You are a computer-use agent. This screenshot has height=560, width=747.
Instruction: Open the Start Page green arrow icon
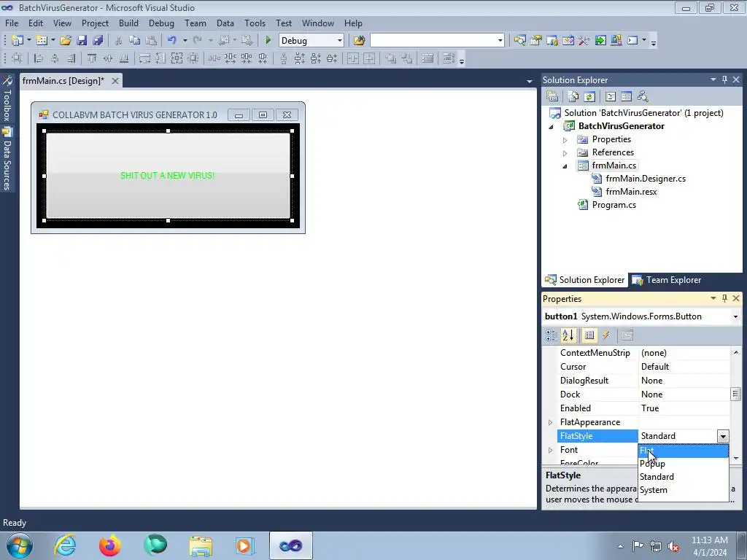tap(600, 41)
